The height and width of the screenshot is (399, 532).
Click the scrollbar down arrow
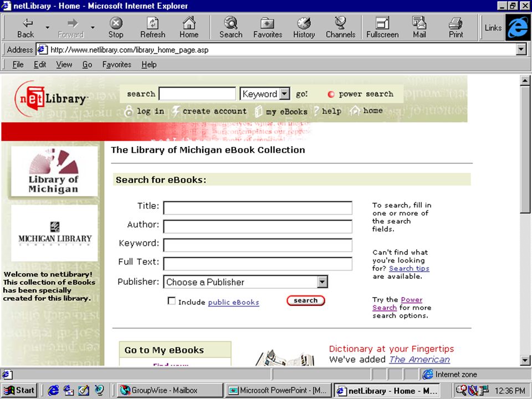pyautogui.click(x=525, y=360)
